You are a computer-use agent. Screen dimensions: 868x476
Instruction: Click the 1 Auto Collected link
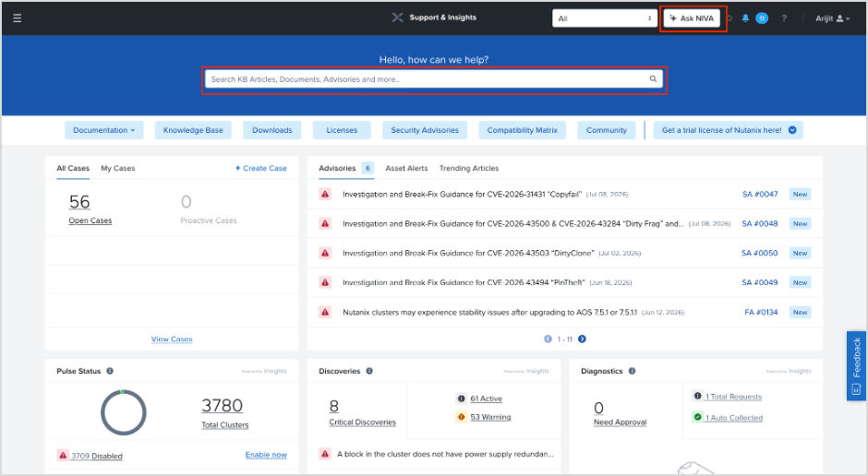point(734,417)
